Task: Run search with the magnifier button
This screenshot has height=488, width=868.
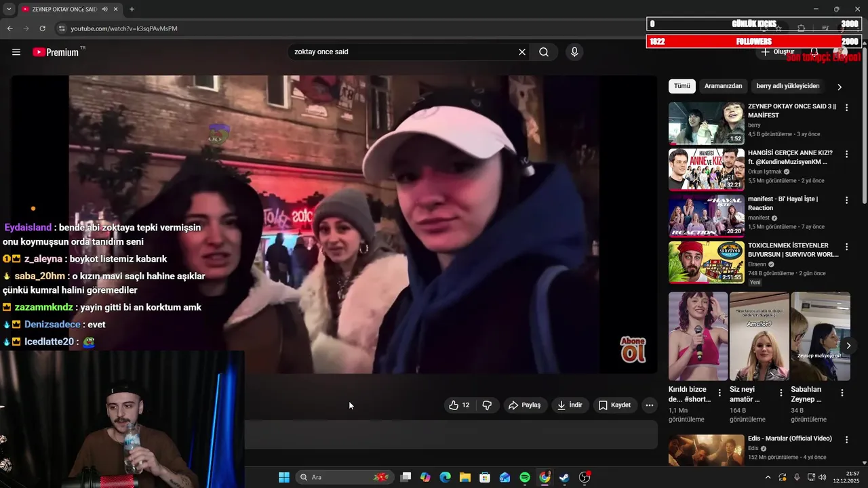Action: coord(544,52)
